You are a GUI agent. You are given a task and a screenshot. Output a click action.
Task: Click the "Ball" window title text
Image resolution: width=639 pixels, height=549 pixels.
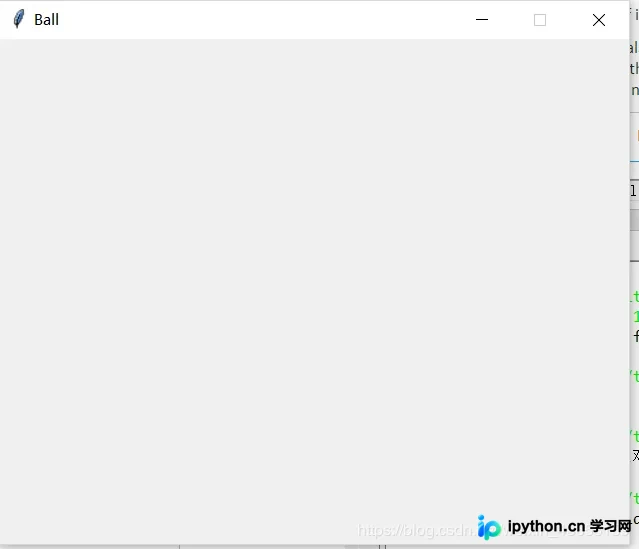pyautogui.click(x=46, y=20)
